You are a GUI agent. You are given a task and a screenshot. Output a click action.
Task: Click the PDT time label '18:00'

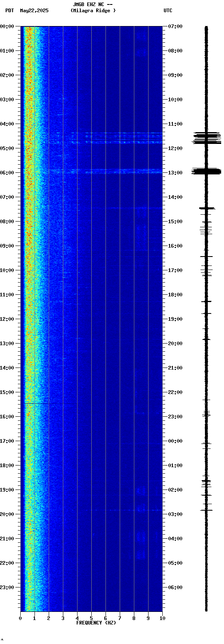coord(7,466)
